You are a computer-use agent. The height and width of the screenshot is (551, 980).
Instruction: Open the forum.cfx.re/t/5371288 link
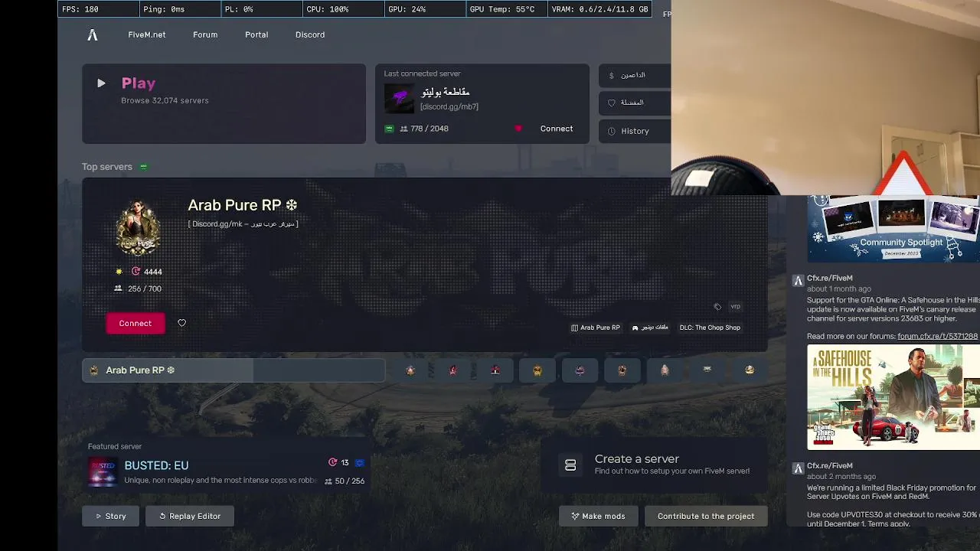[x=937, y=336]
